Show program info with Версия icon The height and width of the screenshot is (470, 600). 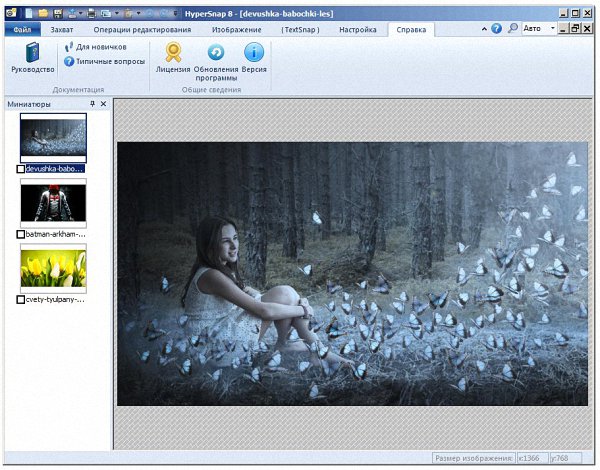point(254,58)
